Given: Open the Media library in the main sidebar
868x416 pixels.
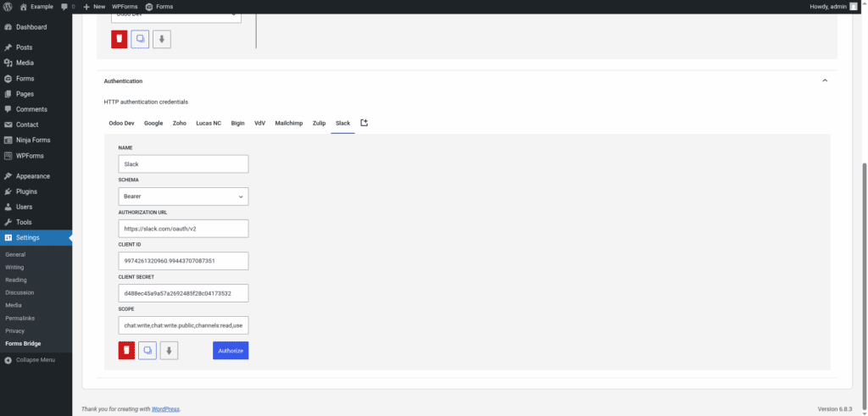Looking at the screenshot, I should (25, 63).
